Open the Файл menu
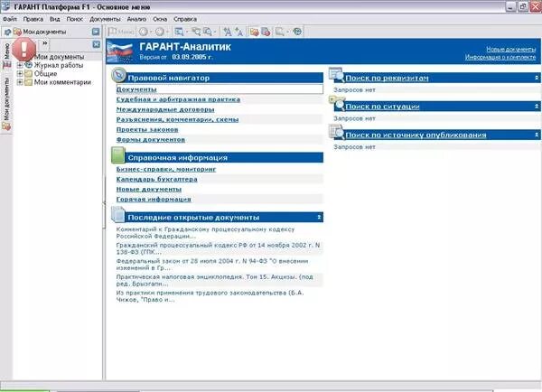Screen dimensions: 542x392 tap(10, 19)
